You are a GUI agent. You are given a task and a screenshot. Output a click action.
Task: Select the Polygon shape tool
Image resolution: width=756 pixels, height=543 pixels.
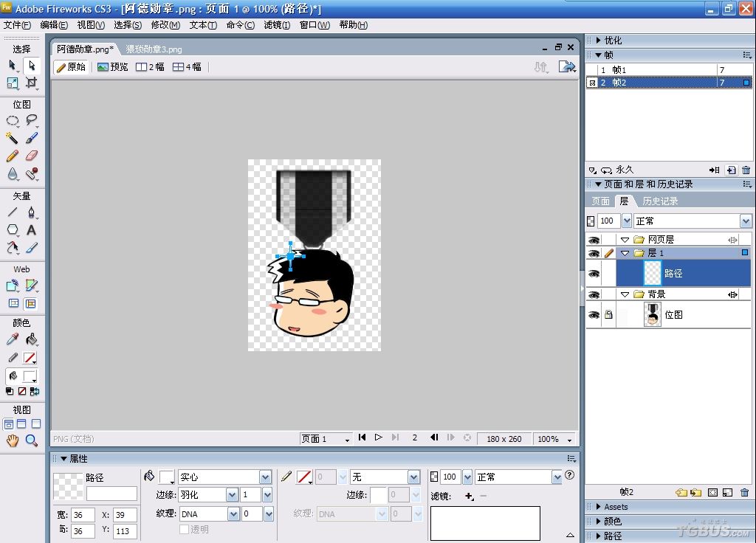pyautogui.click(x=13, y=230)
